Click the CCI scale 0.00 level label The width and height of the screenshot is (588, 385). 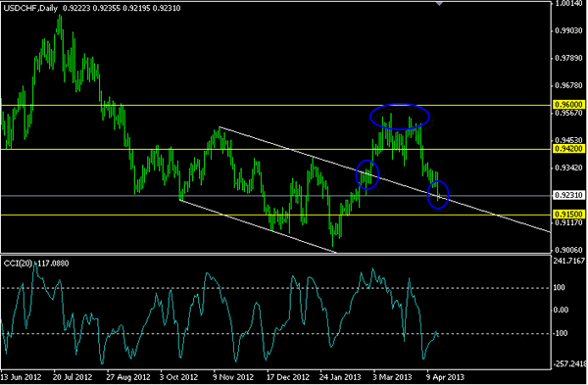coord(561,310)
